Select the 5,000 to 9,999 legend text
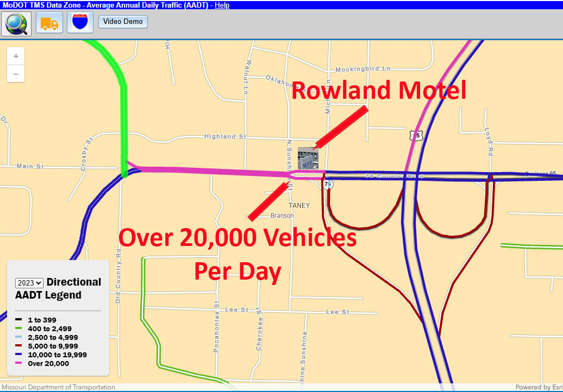 (x=53, y=346)
